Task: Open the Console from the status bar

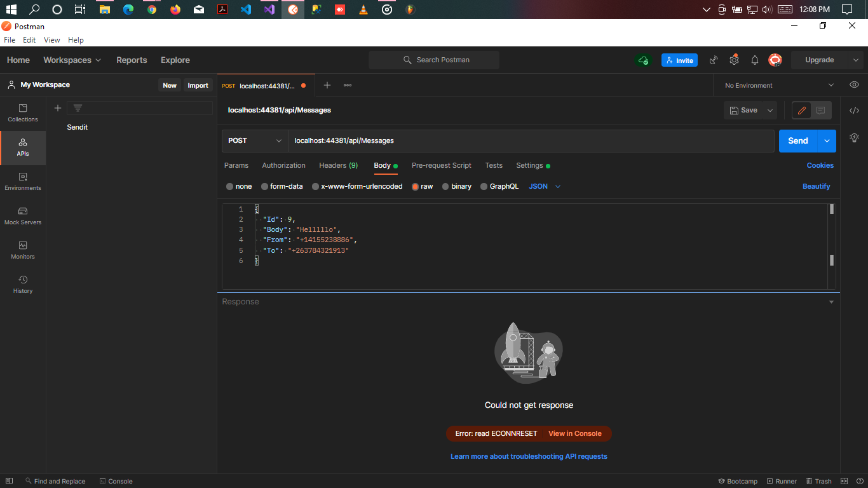Action: 116,481
